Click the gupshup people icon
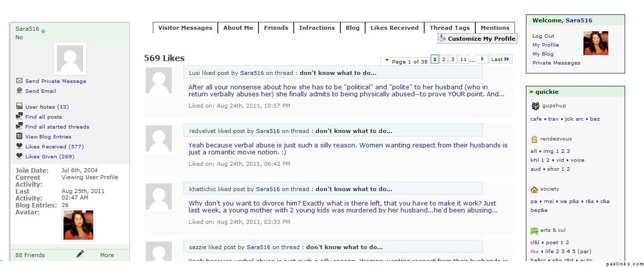Image resolution: width=644 pixels, height=267 pixels. click(x=535, y=106)
